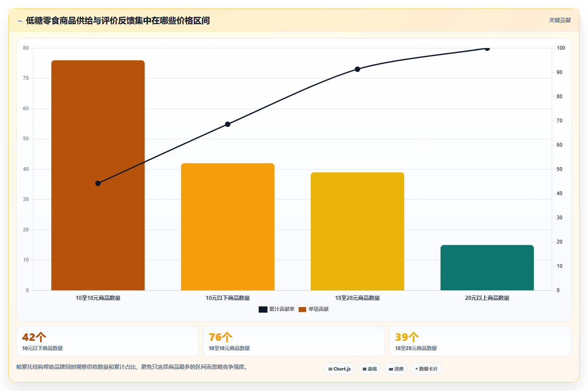The image size is (588, 391).
Task: Click the 进度 tag chip
Action: point(396,369)
